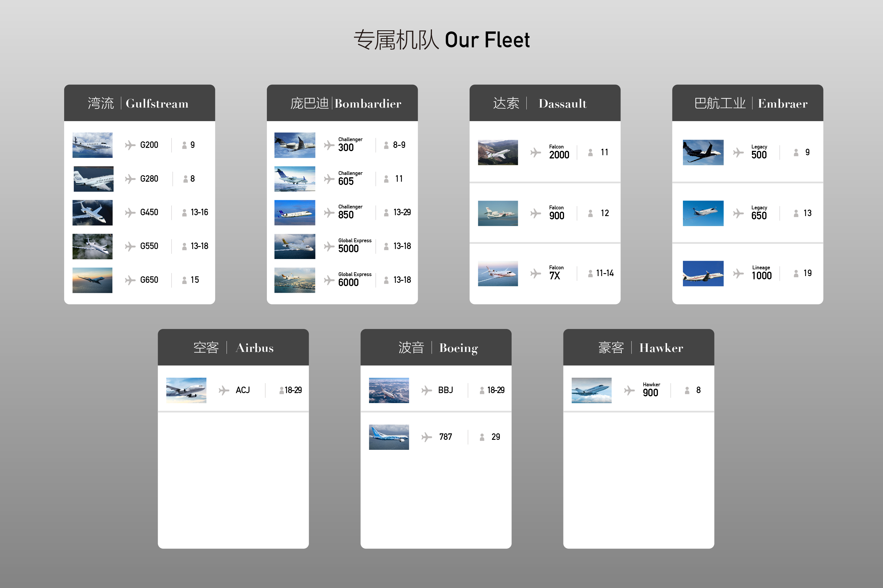
Task: Click the '29' capacity for Boeing 787
Action: pos(496,437)
